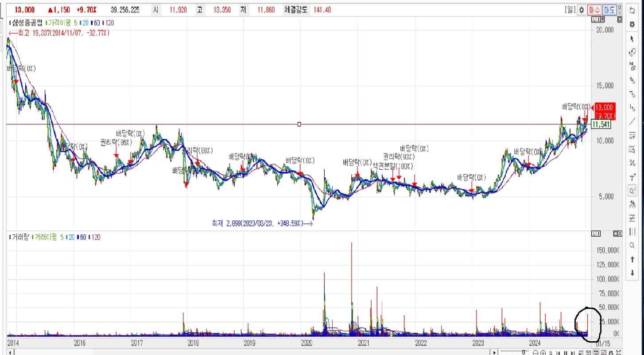The image size is (644, 355).
Task: Click the search magnifier in right toolbar
Action: click(632, 246)
